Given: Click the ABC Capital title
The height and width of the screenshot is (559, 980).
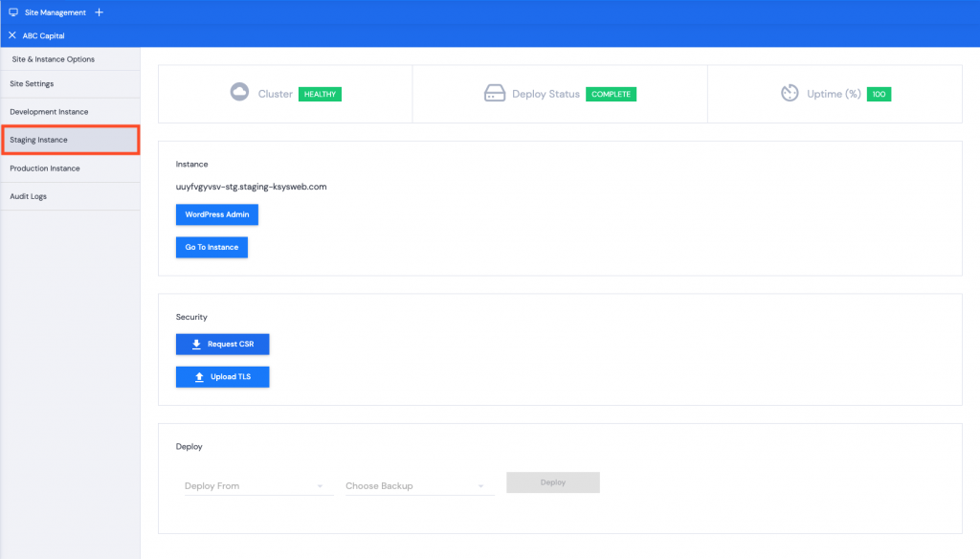Looking at the screenshot, I should click(43, 35).
